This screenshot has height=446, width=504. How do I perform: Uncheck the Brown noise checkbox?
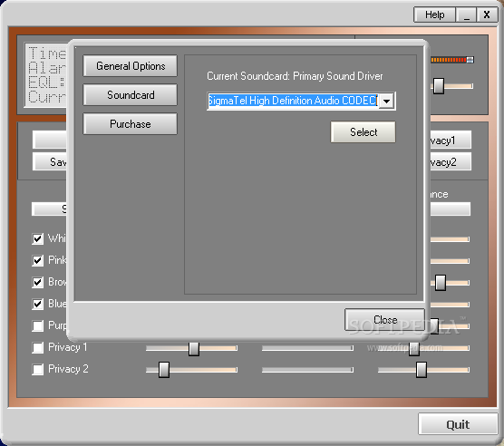[x=37, y=282]
